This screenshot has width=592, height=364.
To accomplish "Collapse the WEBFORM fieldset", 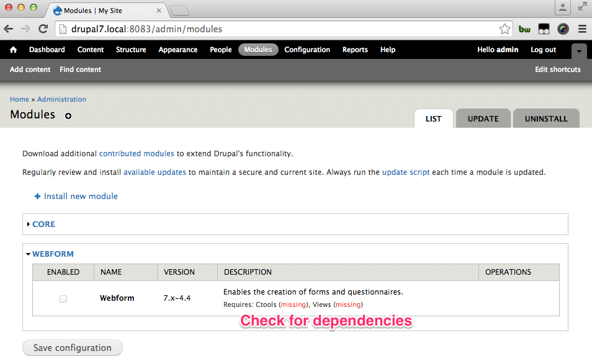I will tap(53, 254).
